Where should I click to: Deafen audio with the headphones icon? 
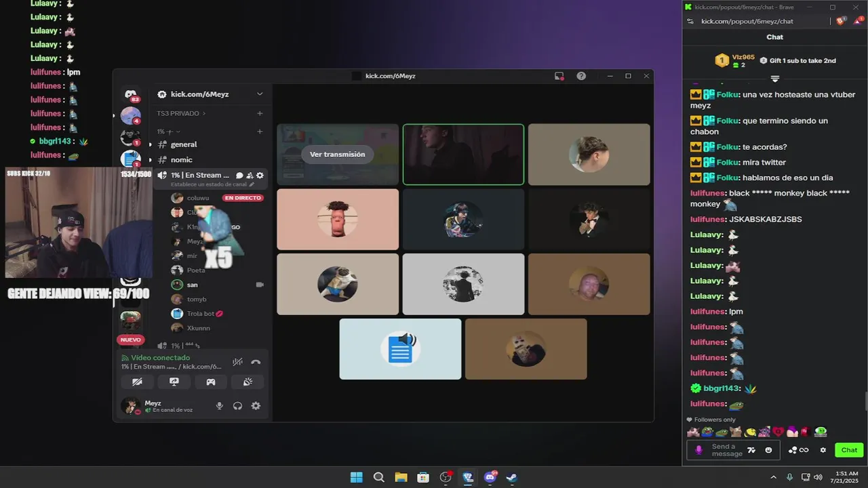[237, 406]
